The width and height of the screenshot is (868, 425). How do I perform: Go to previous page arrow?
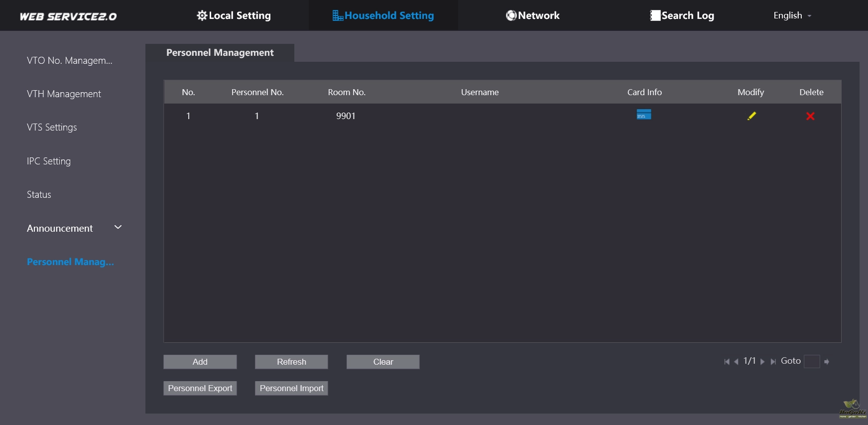point(736,362)
